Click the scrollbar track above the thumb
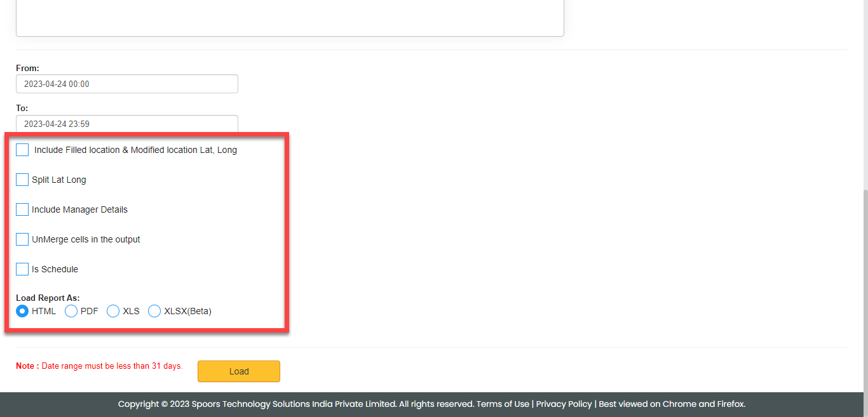 (x=864, y=95)
